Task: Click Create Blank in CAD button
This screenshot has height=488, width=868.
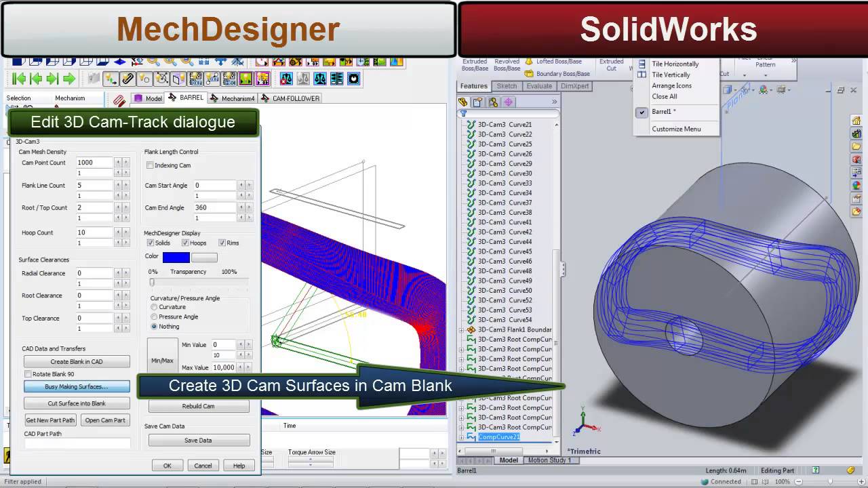Action: click(x=77, y=361)
